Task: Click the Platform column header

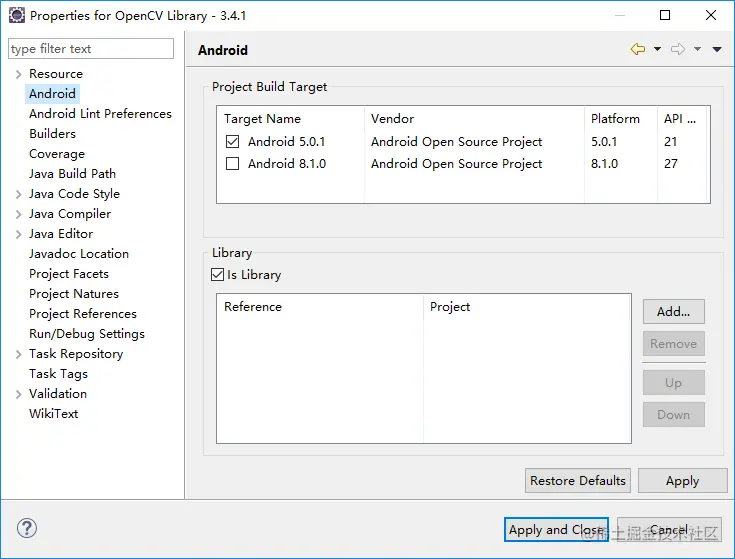Action: click(621, 119)
